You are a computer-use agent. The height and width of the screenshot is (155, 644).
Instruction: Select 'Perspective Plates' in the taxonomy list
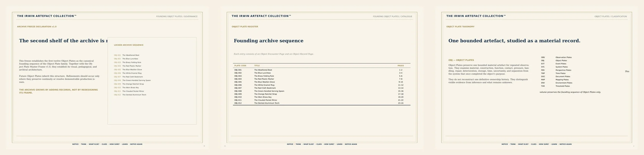[x=563, y=70]
